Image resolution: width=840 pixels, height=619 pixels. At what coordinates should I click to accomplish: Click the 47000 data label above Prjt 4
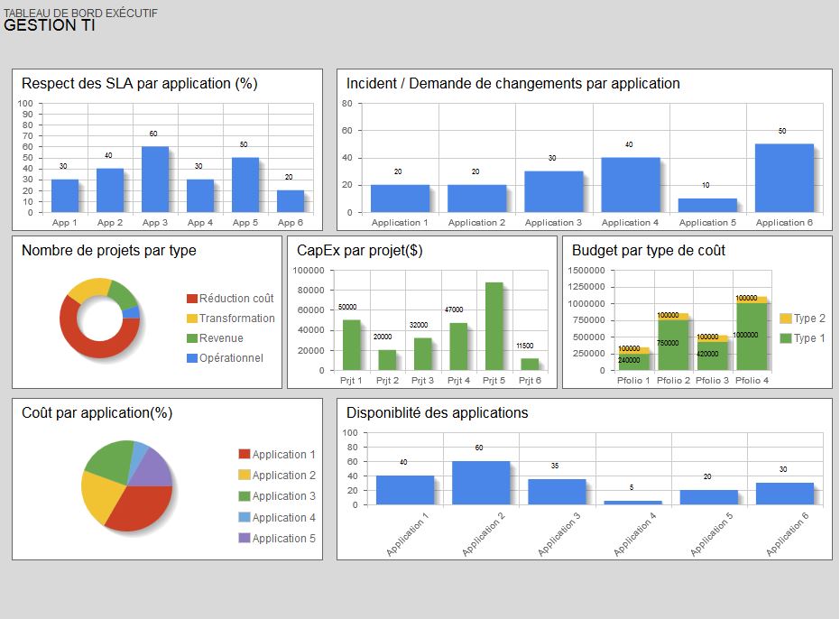tap(454, 309)
